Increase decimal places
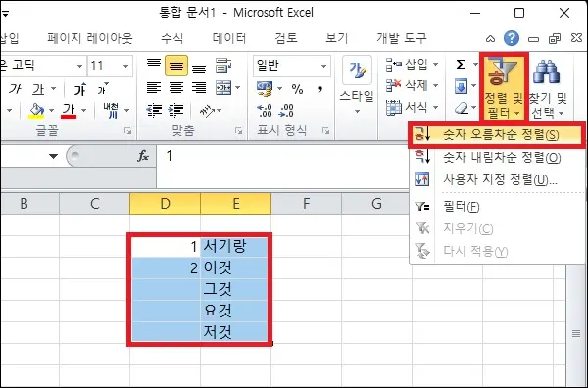The height and width of the screenshot is (388, 588). (x=264, y=110)
